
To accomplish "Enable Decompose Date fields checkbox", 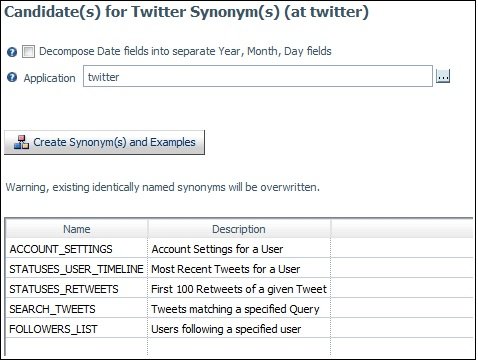I will [28, 52].
